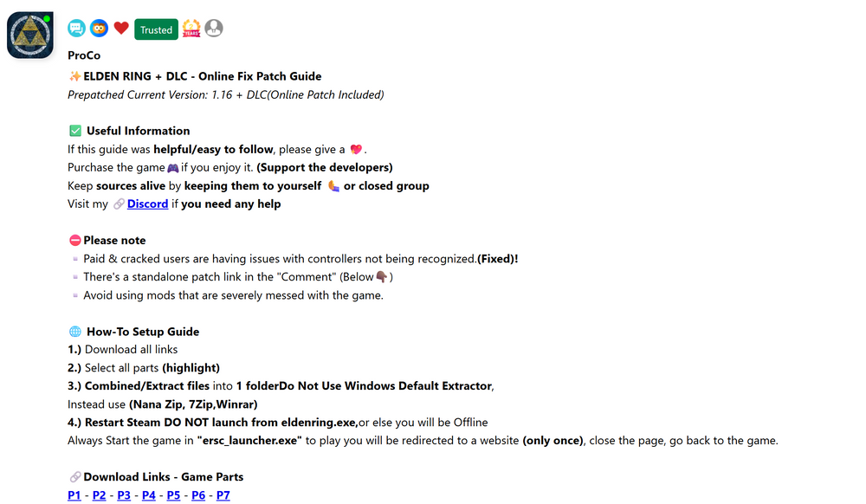This screenshot has width=866, height=504.
Task: Open the Discord link
Action: tap(147, 204)
